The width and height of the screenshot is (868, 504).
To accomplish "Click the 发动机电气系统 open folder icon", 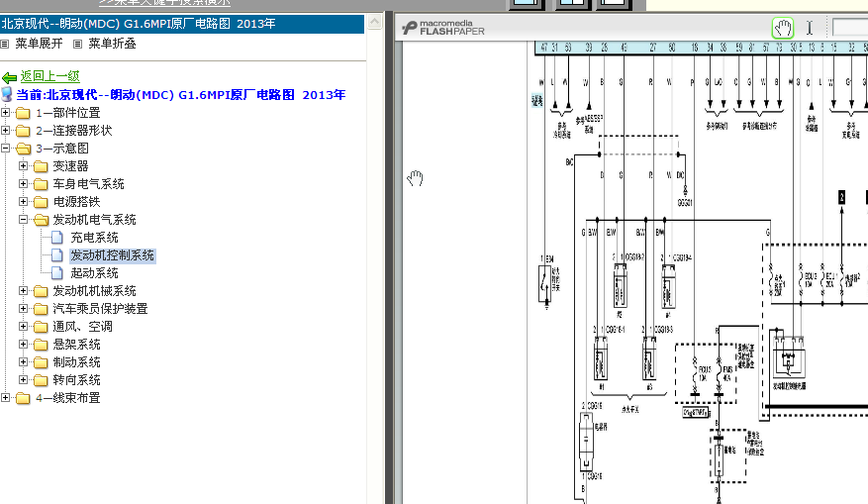I will (41, 220).
